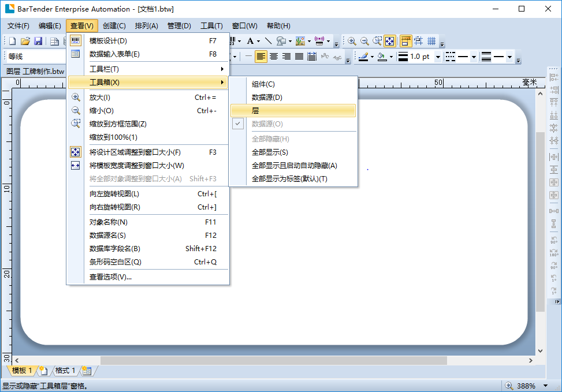The height and width of the screenshot is (392, 562).
Task: Click the Save document icon
Action: click(x=38, y=41)
